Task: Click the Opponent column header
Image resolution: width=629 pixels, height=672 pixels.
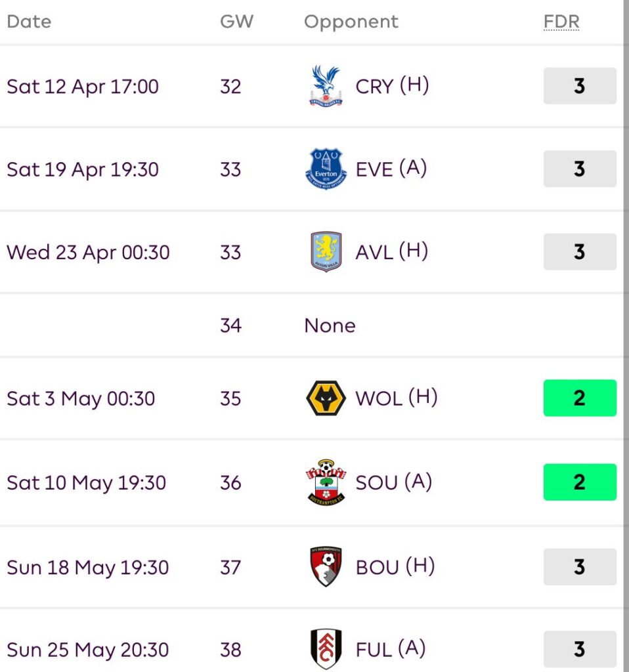Action: (x=351, y=22)
